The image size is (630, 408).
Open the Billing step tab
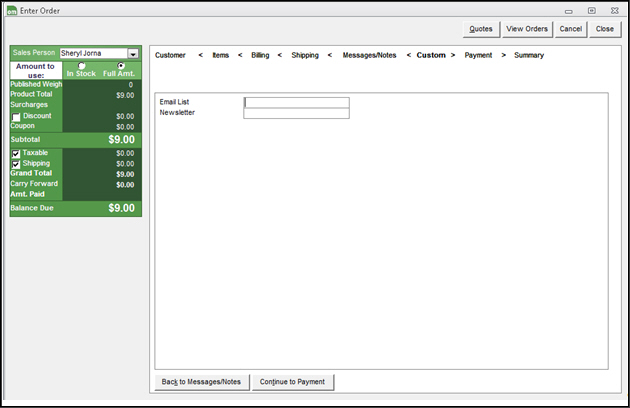(x=260, y=55)
